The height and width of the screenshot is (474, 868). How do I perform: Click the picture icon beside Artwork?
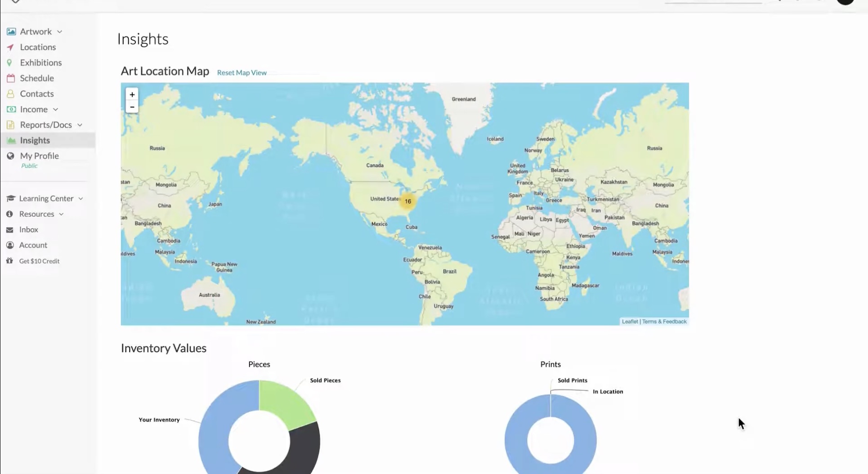(x=11, y=31)
